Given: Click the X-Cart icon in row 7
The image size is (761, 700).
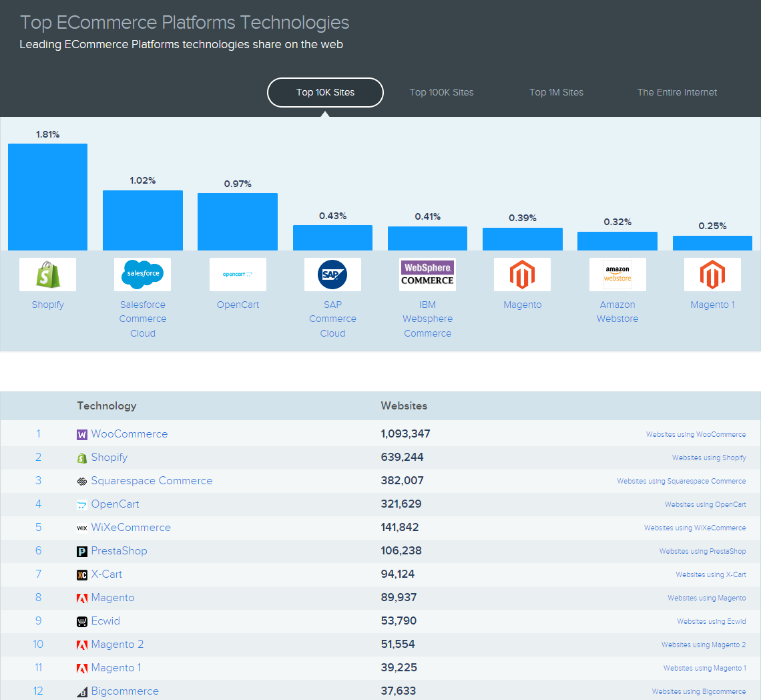Looking at the screenshot, I should (x=82, y=574).
